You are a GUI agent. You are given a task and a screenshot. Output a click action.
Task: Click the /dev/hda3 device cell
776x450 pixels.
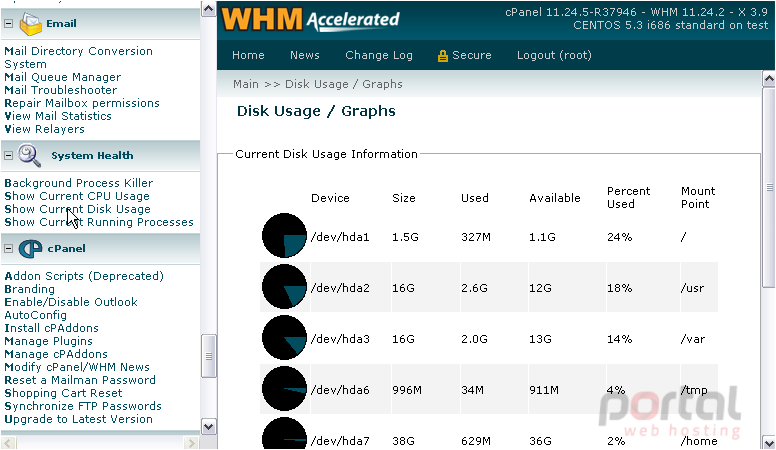pyautogui.click(x=340, y=339)
